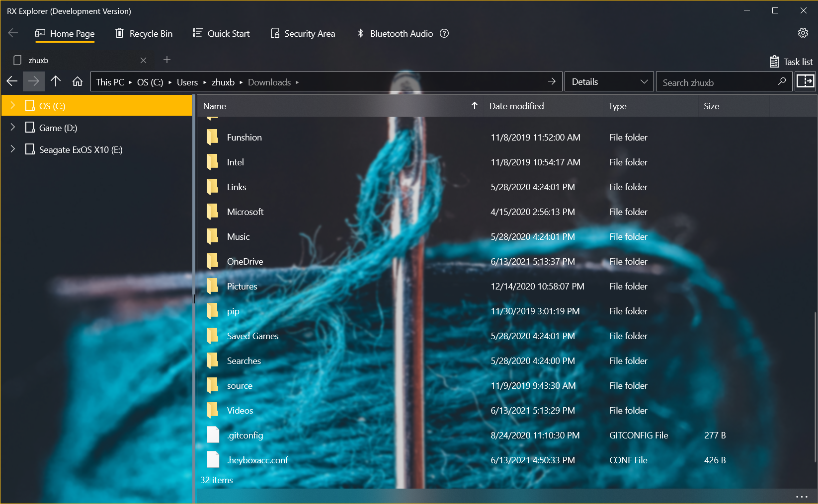Close the zhuxb tab
The width and height of the screenshot is (818, 504).
143,60
